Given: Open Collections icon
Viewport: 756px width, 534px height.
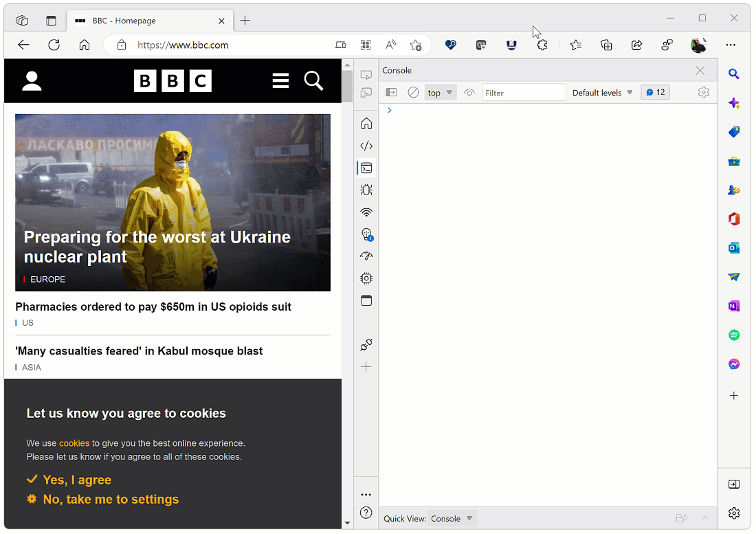Looking at the screenshot, I should pyautogui.click(x=606, y=45).
